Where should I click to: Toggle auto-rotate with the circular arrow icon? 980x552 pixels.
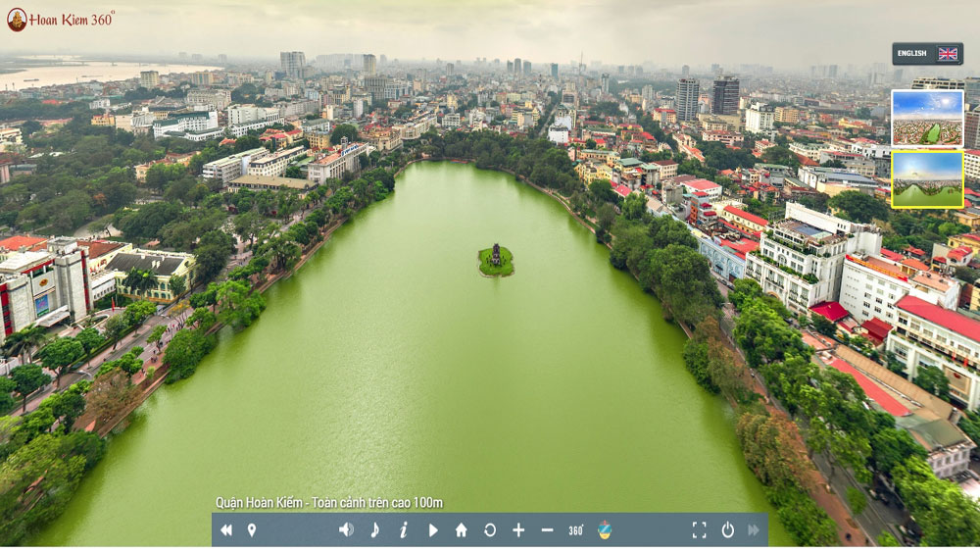point(489,530)
